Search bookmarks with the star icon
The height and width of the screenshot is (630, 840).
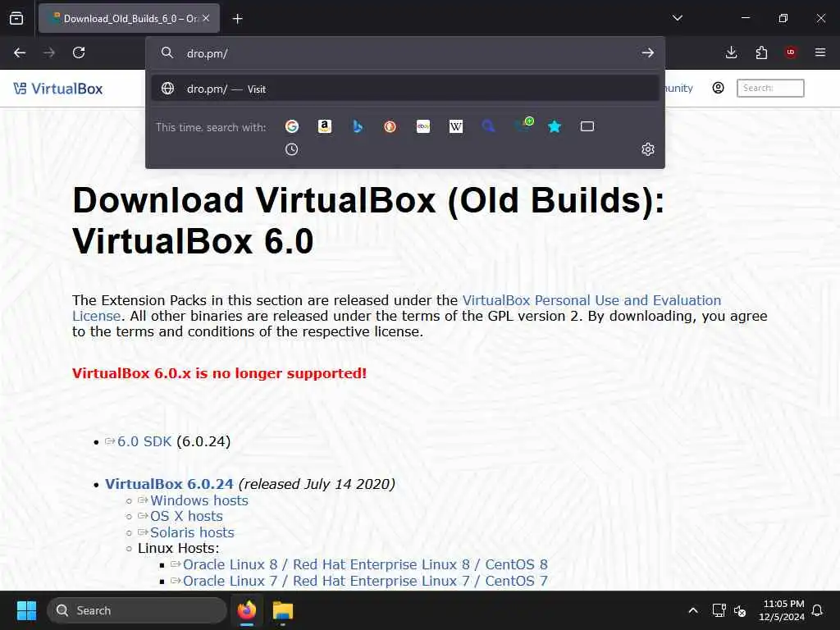(x=555, y=126)
